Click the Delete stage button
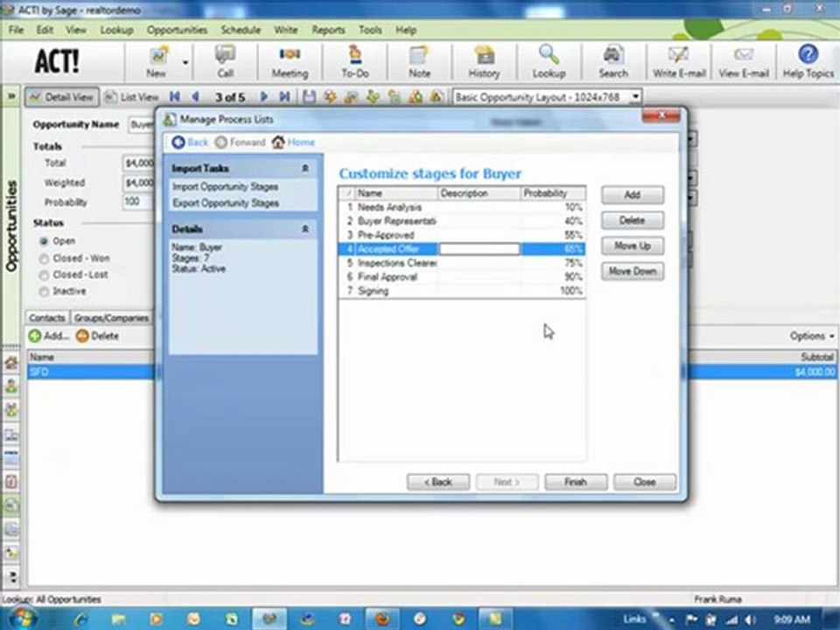Viewport: 840px width, 630px height. pos(632,220)
